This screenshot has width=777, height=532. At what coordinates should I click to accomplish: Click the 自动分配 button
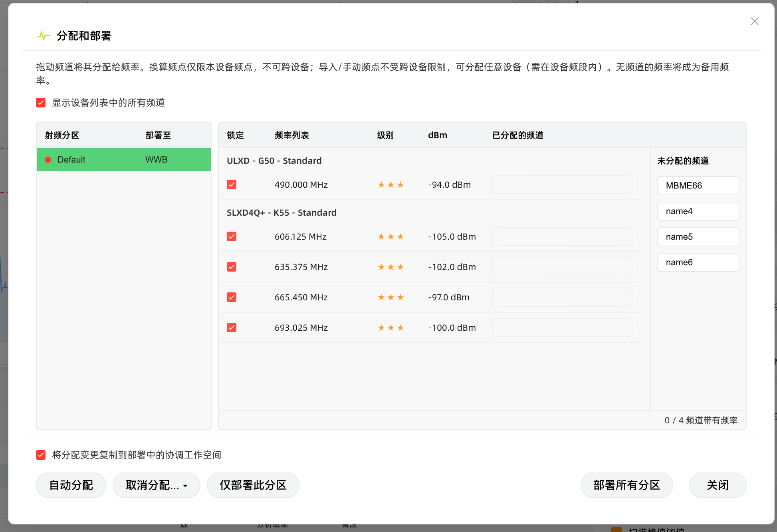tap(71, 485)
